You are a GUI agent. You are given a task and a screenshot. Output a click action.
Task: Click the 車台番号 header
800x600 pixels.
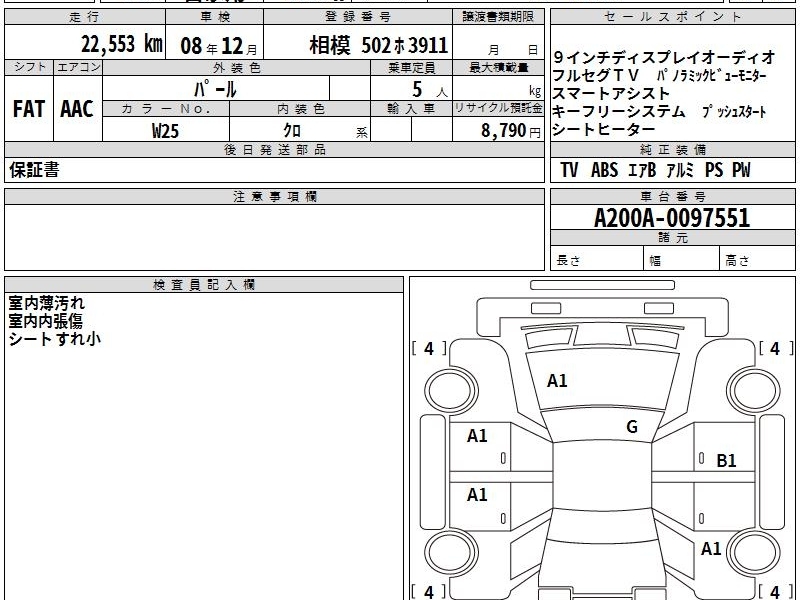click(673, 196)
